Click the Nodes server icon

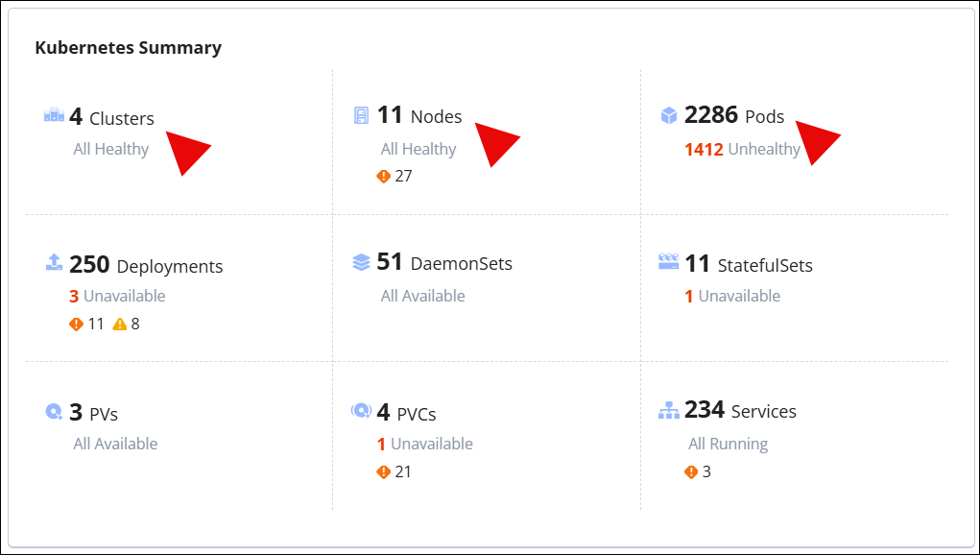pyautogui.click(x=361, y=116)
